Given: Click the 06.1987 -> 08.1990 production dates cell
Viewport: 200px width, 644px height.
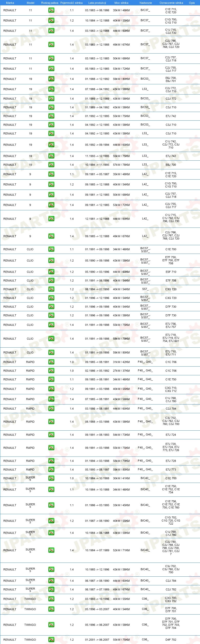Looking at the screenshot, I should tap(97, 581).
